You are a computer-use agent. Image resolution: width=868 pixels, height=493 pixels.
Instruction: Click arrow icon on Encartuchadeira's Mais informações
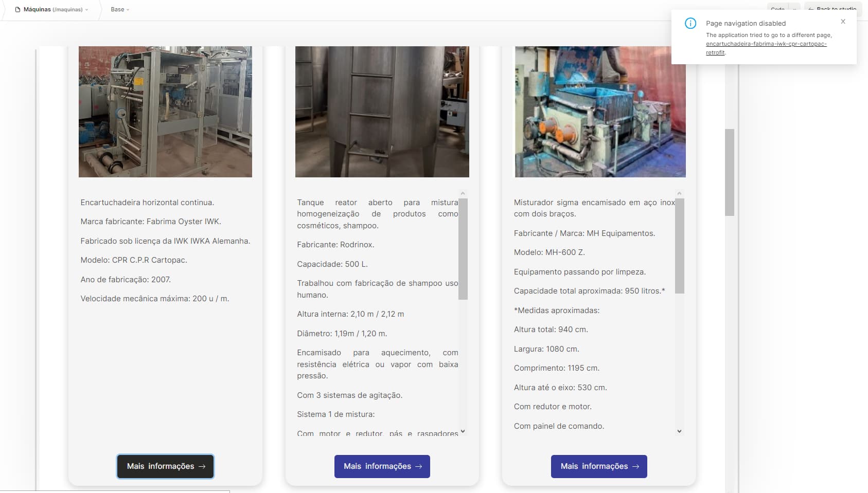click(x=202, y=467)
